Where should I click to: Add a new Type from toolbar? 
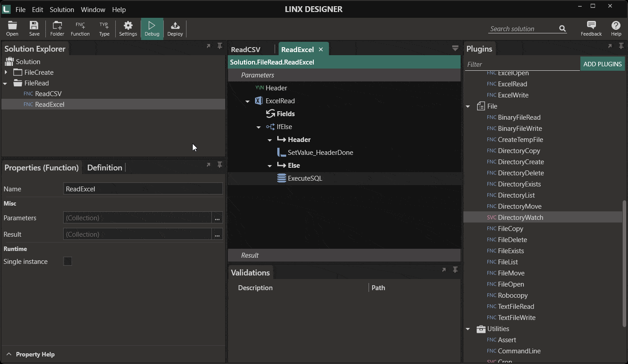click(x=104, y=28)
